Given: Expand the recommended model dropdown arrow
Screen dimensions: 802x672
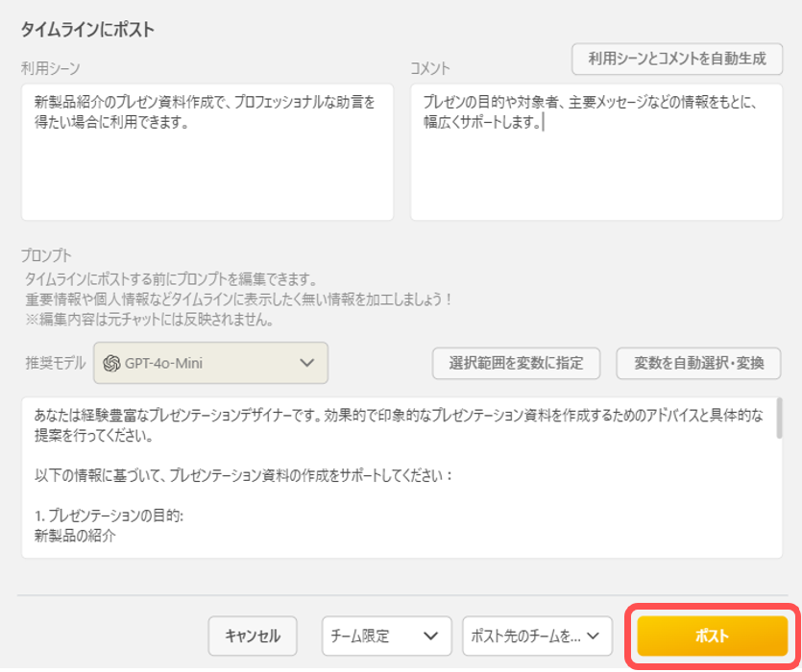Looking at the screenshot, I should (x=307, y=363).
